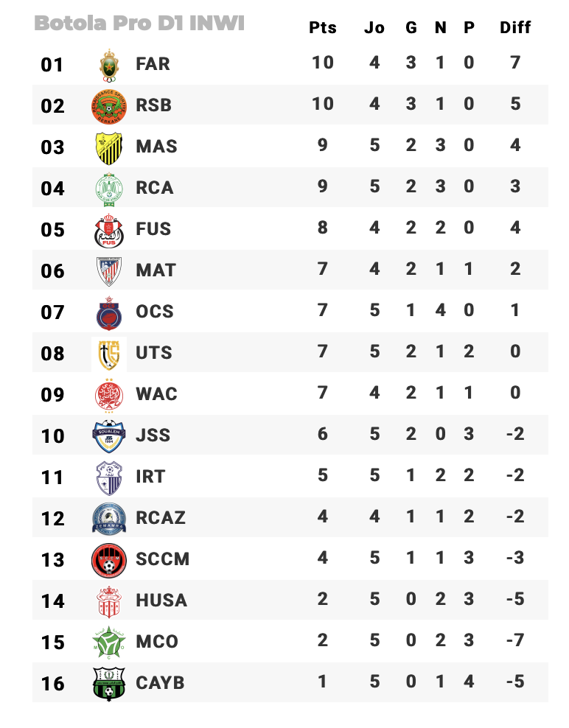The height and width of the screenshot is (728, 569).
Task: Click the FAR club crest icon
Action: click(x=109, y=65)
